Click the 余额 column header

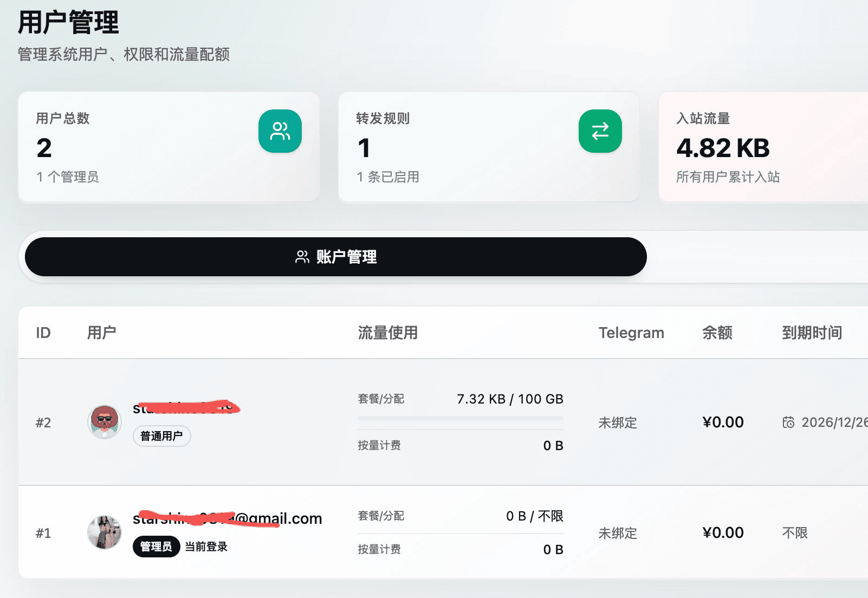[x=717, y=333]
